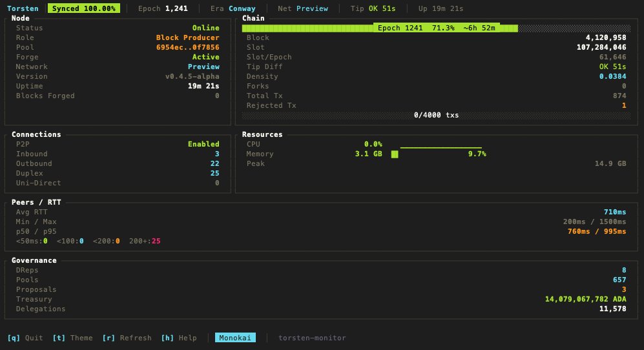Click the 200+:25 latency bucket
This screenshot has width=644, height=350.
(x=145, y=241)
